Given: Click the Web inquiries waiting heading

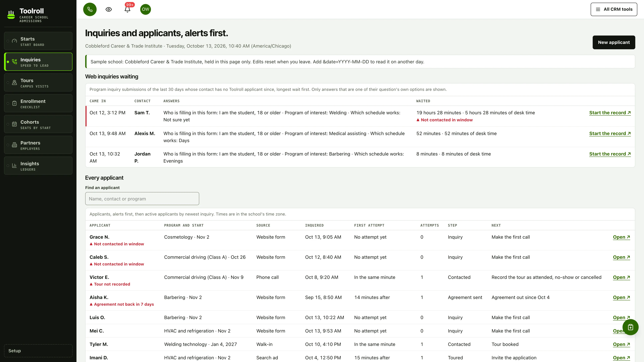Looking at the screenshot, I should (112, 76).
